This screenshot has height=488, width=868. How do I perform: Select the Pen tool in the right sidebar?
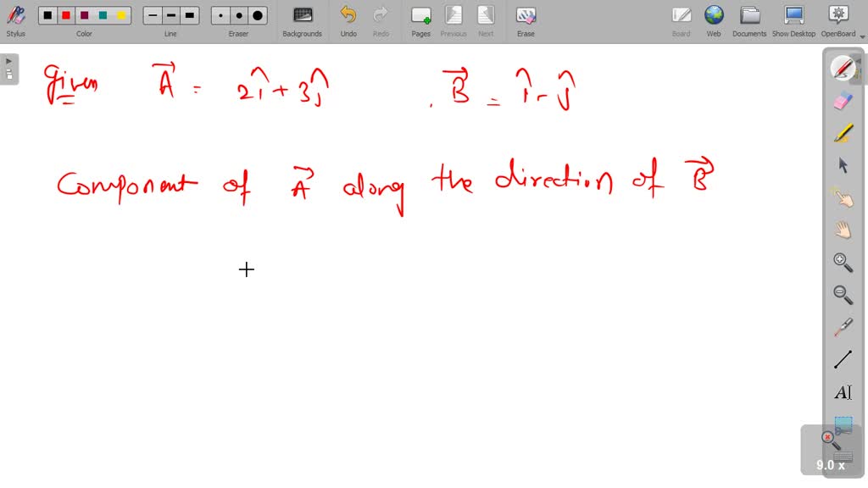pos(843,68)
